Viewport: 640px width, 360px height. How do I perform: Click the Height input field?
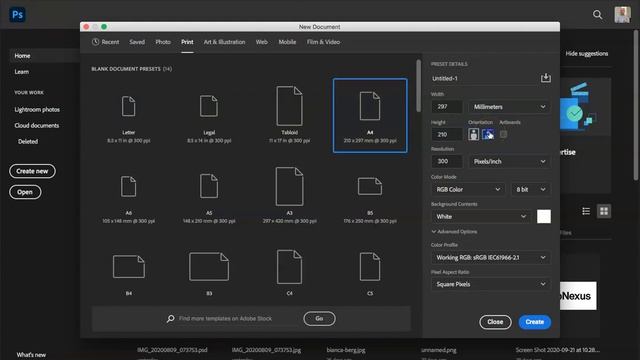(447, 134)
